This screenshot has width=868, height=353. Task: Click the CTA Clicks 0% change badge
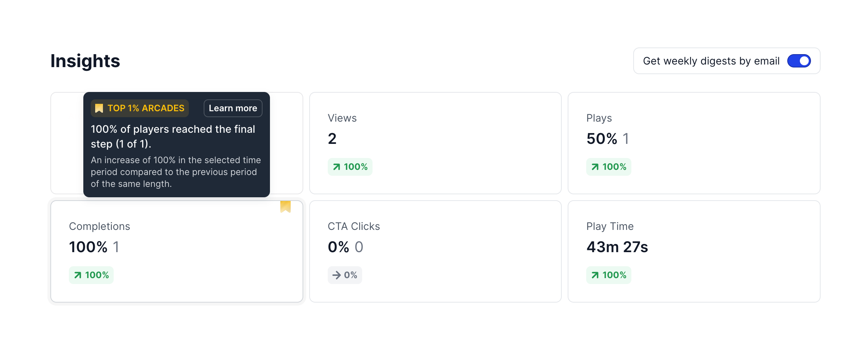point(345,275)
